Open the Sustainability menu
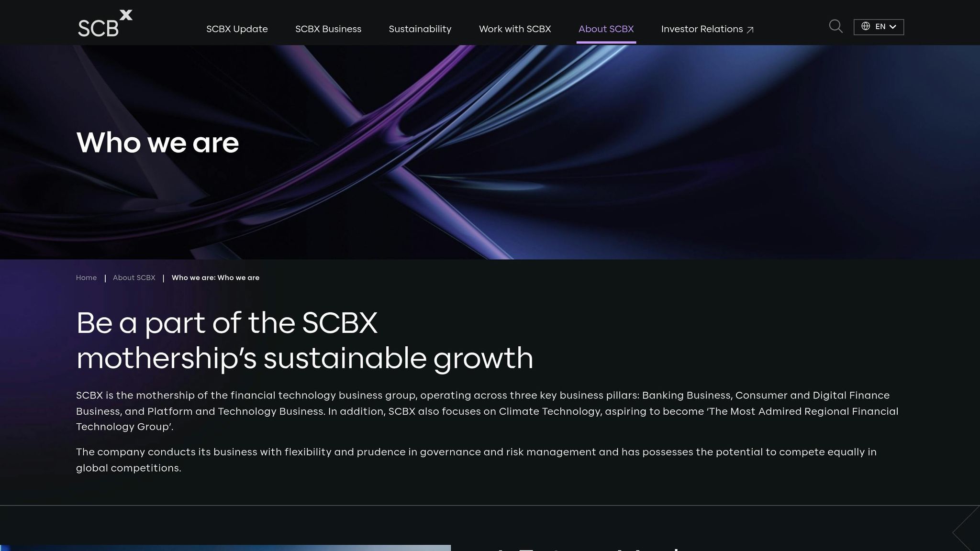980x551 pixels. tap(420, 29)
